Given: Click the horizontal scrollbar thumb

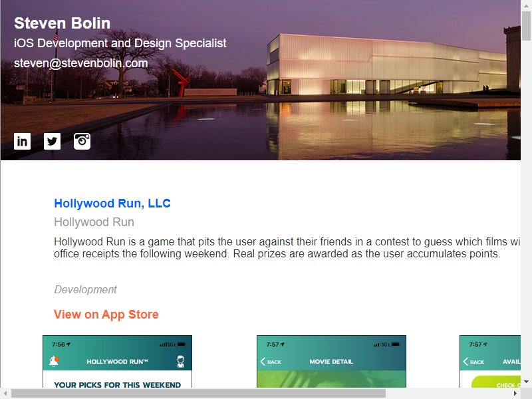Looking at the screenshot, I should coord(198,393).
